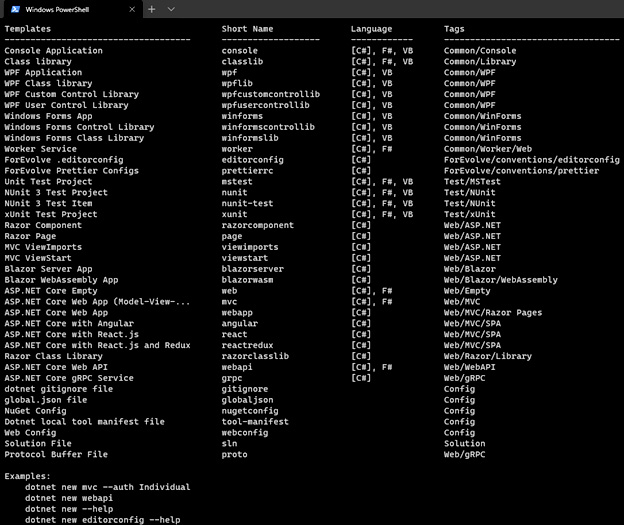Click the 'dotnet new --help' example line
Image resolution: width=624 pixels, height=525 pixels.
[69, 509]
